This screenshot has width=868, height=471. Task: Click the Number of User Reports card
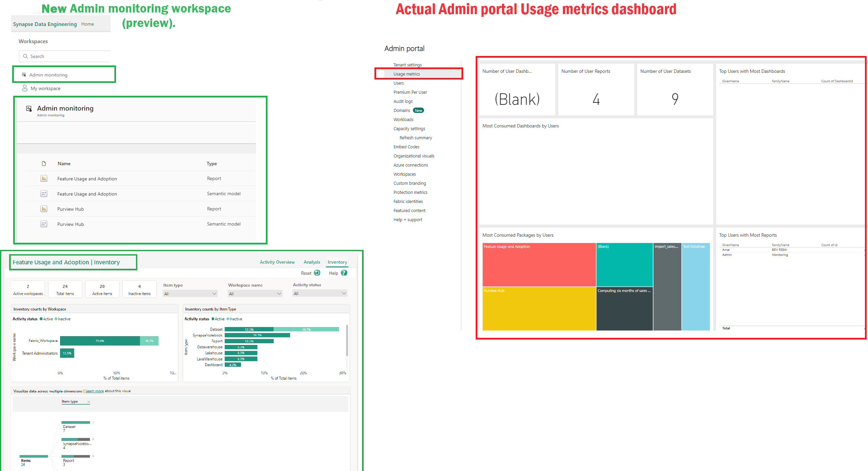pyautogui.click(x=596, y=90)
